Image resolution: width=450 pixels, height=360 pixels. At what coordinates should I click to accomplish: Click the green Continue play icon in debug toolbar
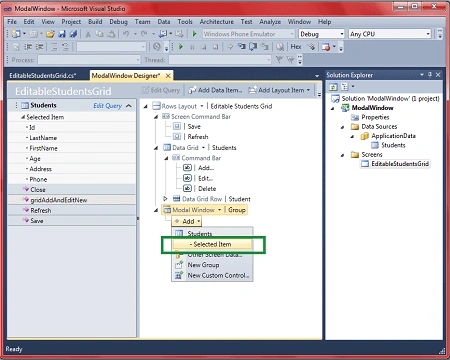(x=181, y=47)
